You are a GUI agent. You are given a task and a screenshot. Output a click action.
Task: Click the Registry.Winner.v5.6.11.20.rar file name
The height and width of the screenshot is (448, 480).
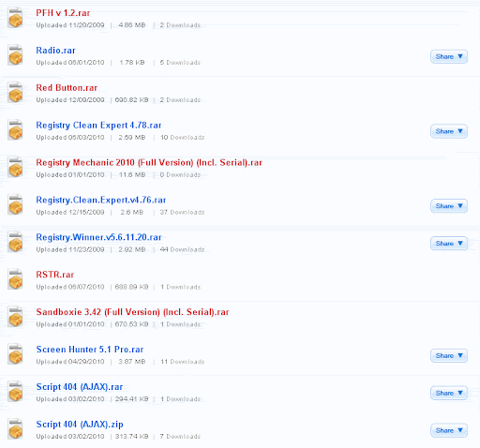pos(98,237)
